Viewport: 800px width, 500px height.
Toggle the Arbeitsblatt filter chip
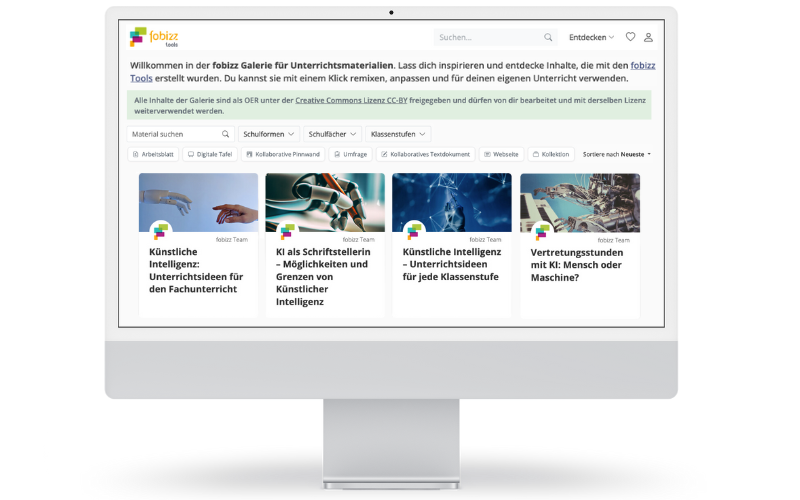[153, 155]
